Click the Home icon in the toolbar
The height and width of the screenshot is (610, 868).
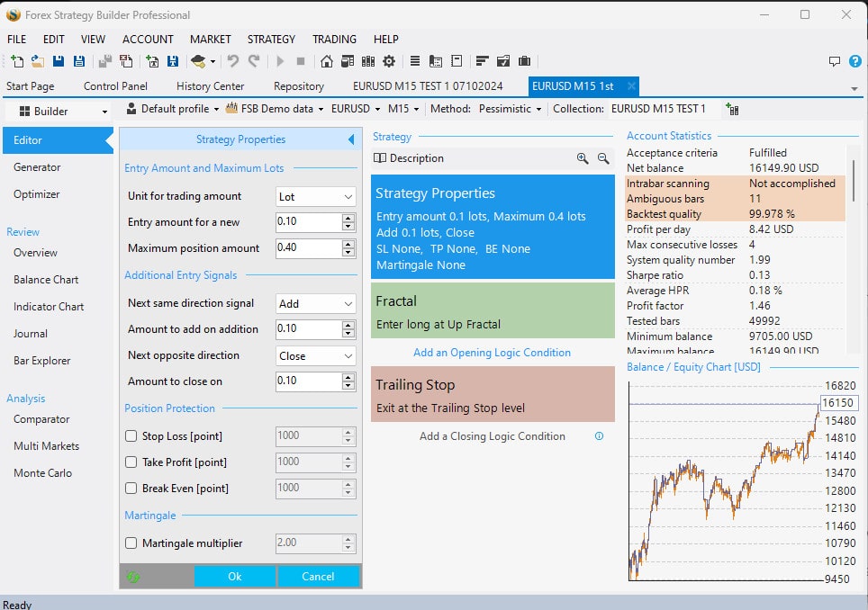pos(326,61)
